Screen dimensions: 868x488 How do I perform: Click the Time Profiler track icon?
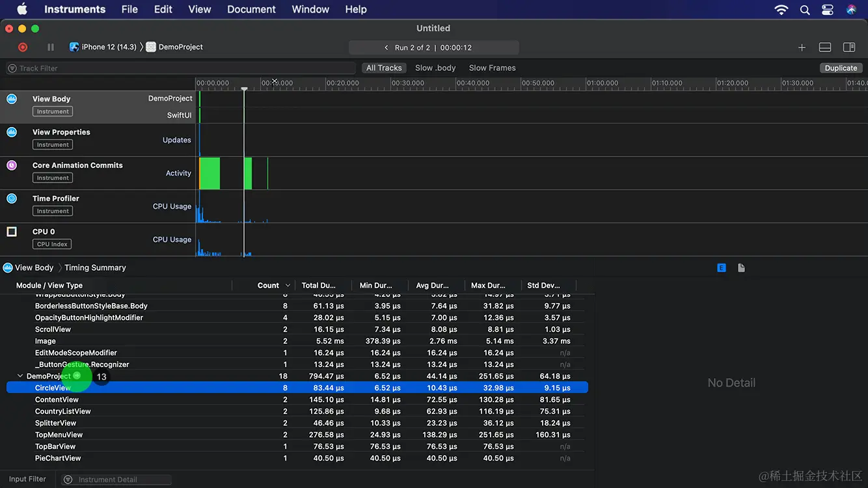coord(12,198)
